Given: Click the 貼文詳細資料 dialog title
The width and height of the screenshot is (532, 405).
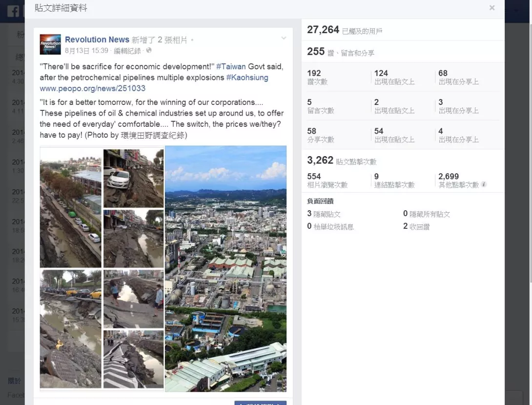Looking at the screenshot, I should [61, 8].
